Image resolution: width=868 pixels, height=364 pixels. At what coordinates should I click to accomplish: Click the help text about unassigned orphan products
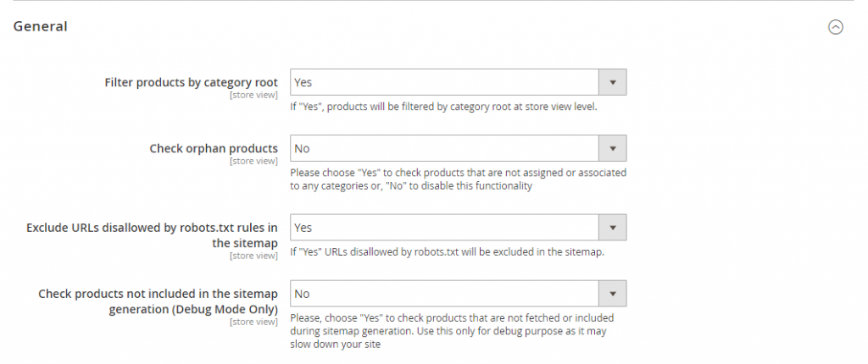click(x=458, y=179)
